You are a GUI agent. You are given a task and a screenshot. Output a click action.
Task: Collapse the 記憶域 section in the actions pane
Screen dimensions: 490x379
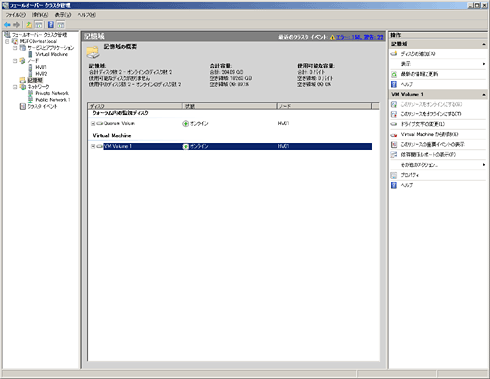click(x=483, y=44)
